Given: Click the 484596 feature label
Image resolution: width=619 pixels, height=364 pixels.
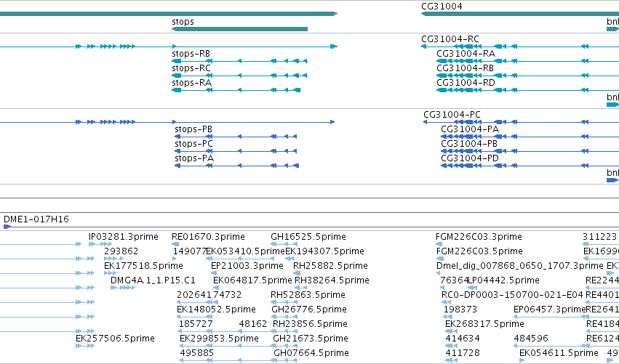Looking at the screenshot, I should pos(531,339).
